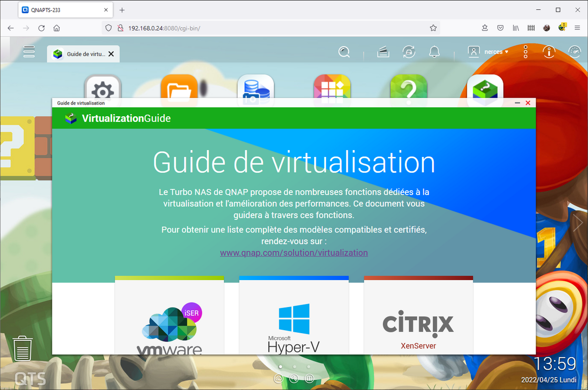Show site security lock information
Image resolution: width=588 pixels, height=390 pixels.
coord(120,28)
